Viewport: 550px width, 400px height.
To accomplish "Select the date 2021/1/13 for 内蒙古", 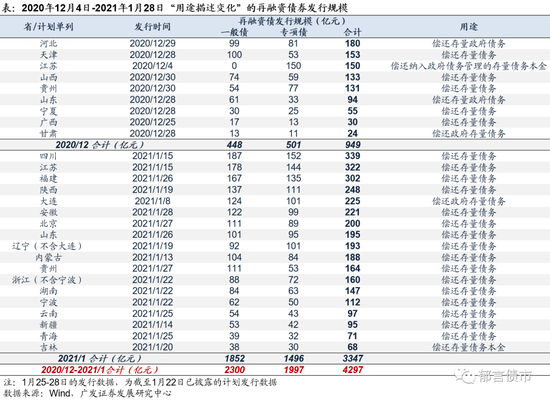I will click(x=153, y=257).
